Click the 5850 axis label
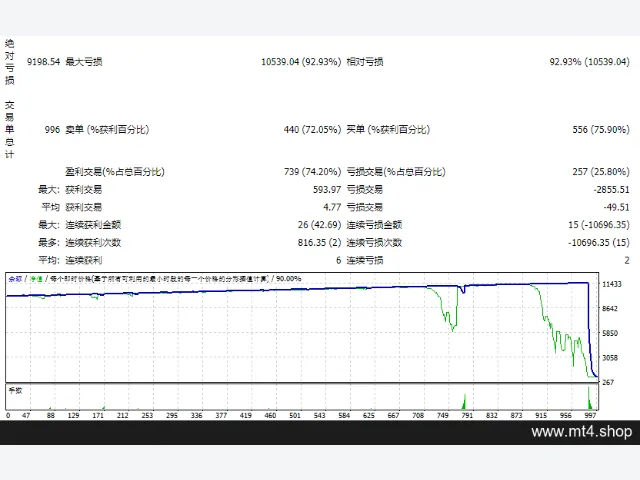The image size is (640, 480). tap(610, 333)
